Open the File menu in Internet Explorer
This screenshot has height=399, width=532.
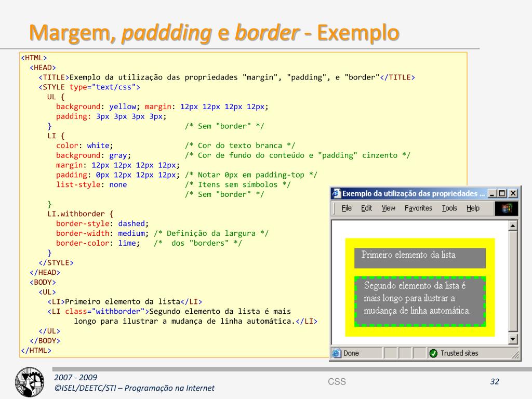(x=347, y=208)
